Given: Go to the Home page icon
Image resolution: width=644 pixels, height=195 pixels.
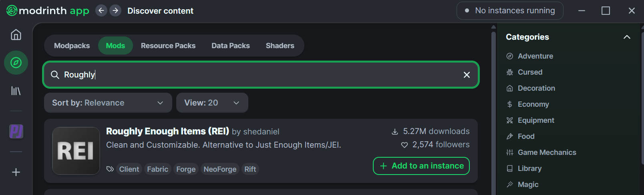Looking at the screenshot, I should pos(16,35).
